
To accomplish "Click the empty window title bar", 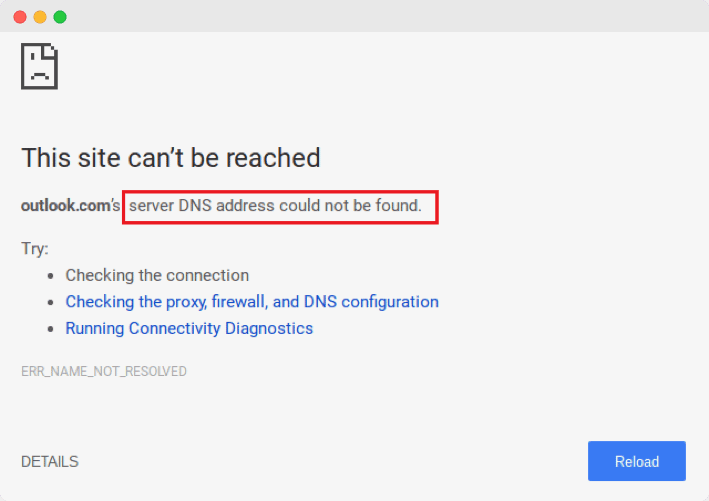I will 380,17.
